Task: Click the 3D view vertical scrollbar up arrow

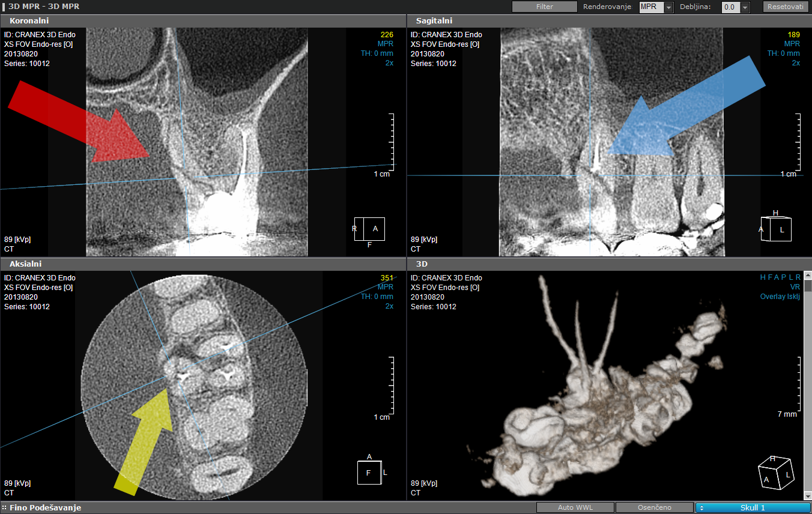Action: coord(808,277)
